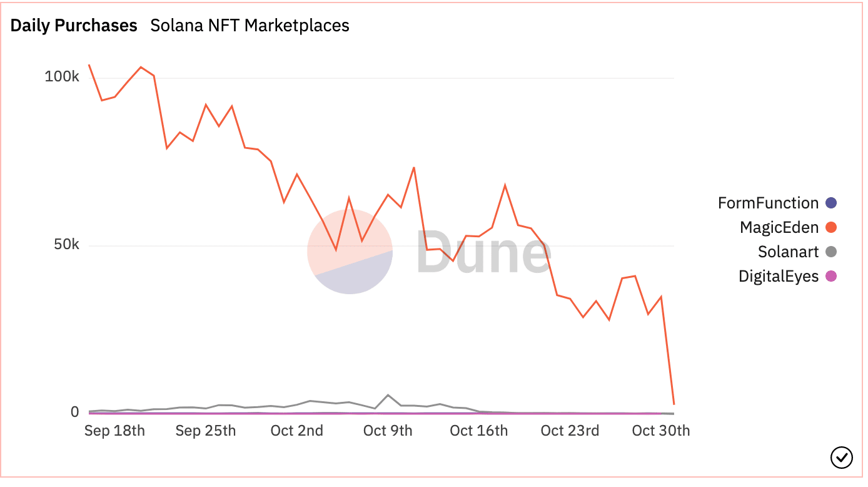Click the Oct 9th axis label
Screen dimensions: 868x487
click(x=388, y=431)
